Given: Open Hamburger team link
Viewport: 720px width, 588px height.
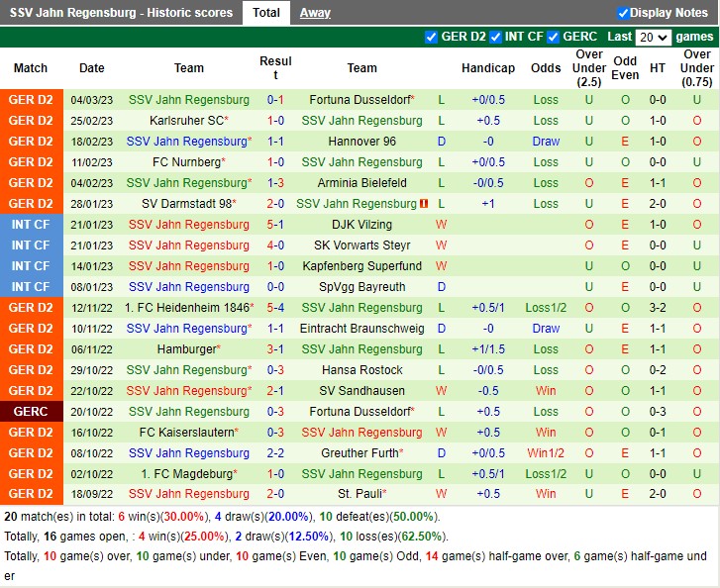Looking at the screenshot, I should 186,349.
